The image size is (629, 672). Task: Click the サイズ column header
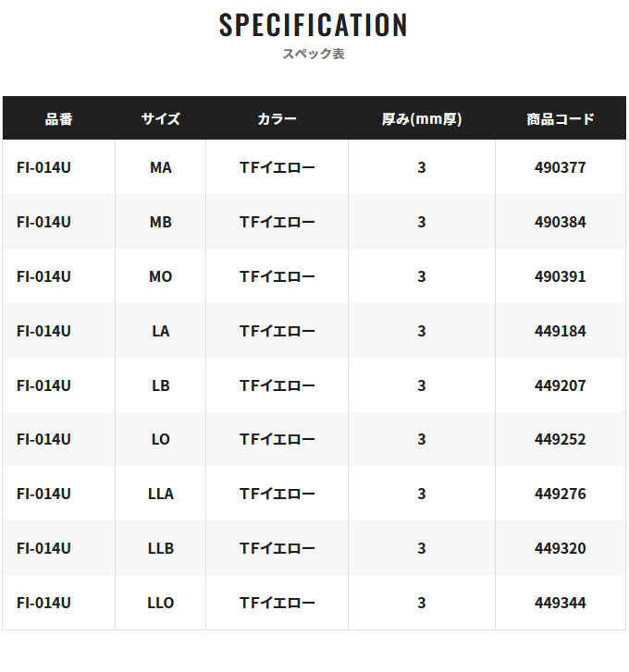click(160, 118)
